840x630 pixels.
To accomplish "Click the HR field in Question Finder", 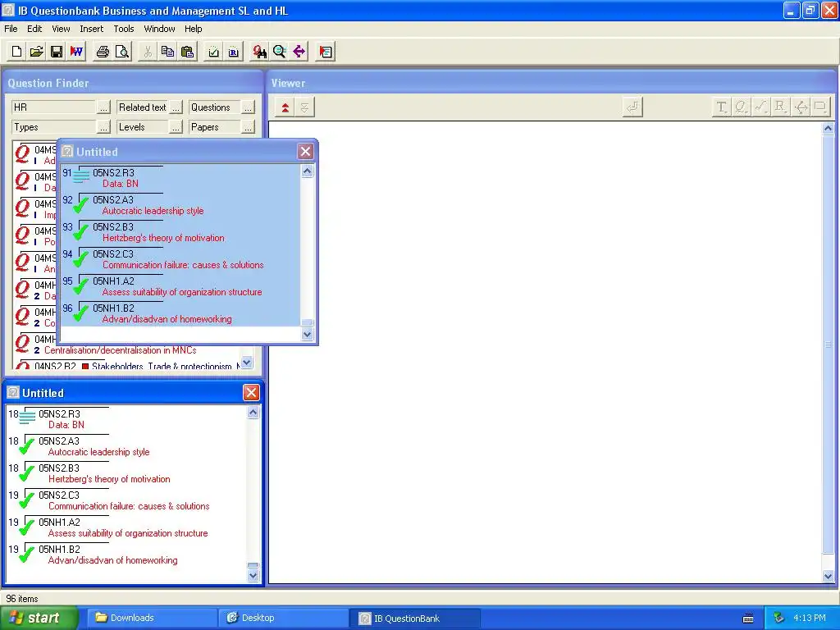I will click(x=53, y=107).
